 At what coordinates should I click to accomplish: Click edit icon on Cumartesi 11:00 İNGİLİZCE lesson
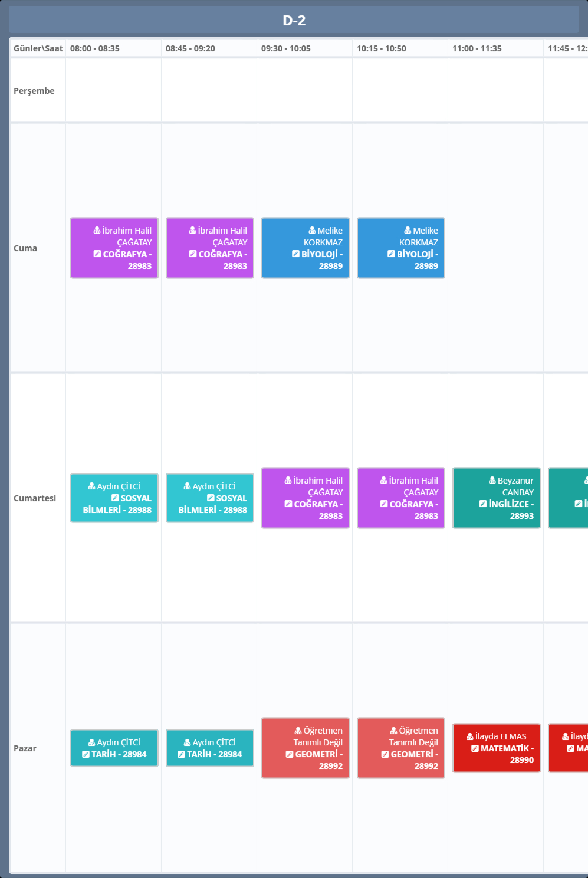tap(483, 504)
